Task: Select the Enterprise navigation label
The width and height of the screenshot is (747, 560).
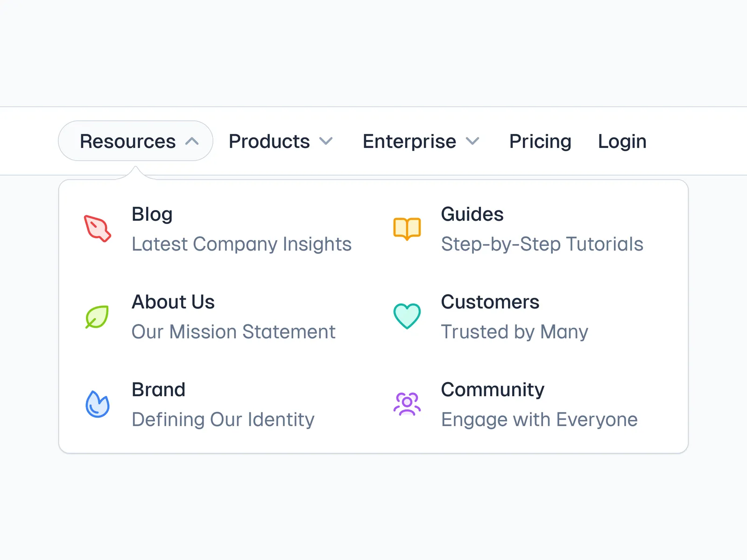Action: [409, 141]
